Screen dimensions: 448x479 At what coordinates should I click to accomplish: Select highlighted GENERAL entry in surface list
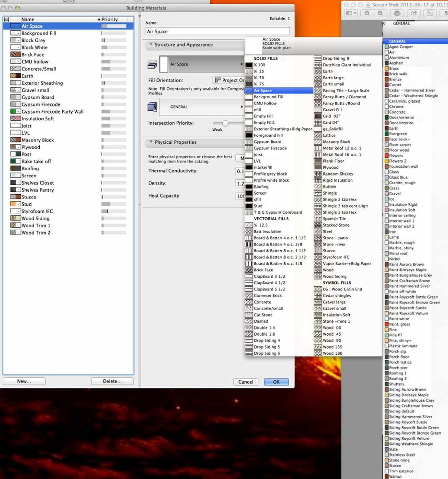click(x=415, y=41)
